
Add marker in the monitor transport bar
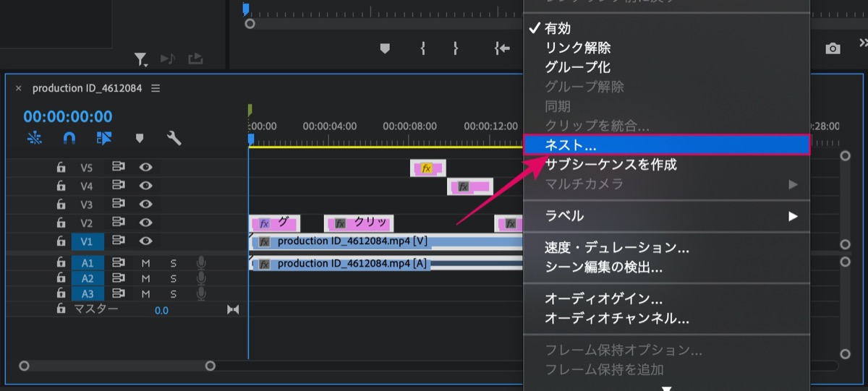tap(385, 48)
